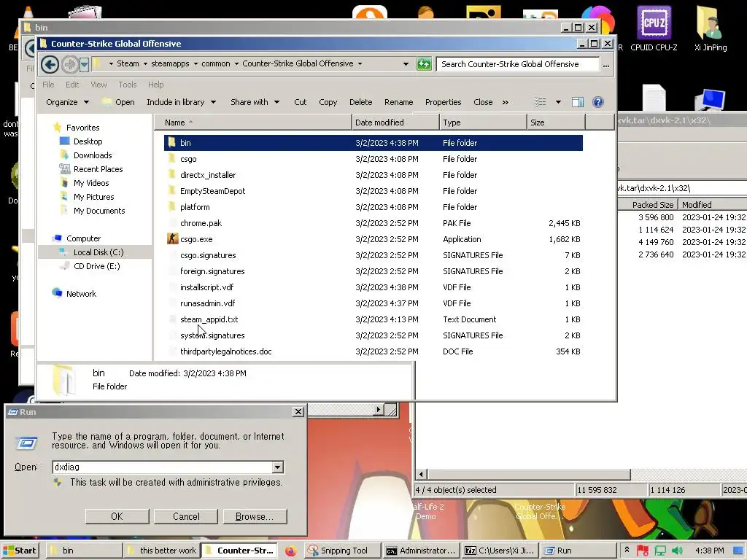Click the Forward navigation arrow in Explorer
This screenshot has height=560, width=747.
coord(70,64)
